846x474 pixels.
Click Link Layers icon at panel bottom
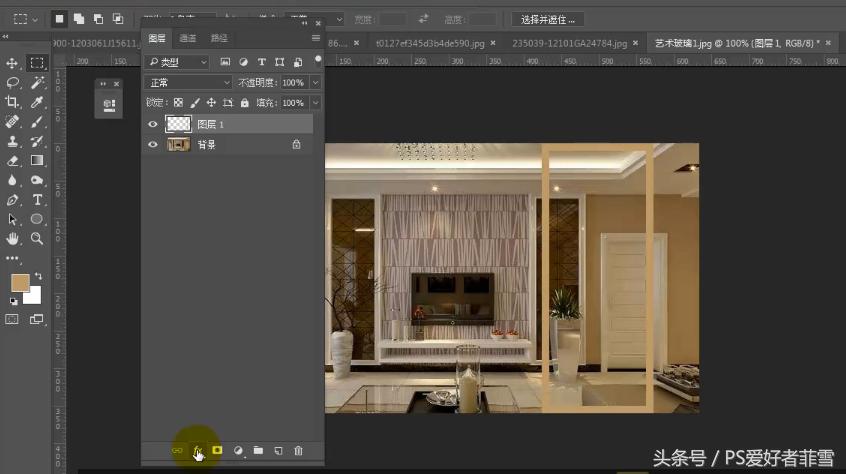tap(177, 450)
